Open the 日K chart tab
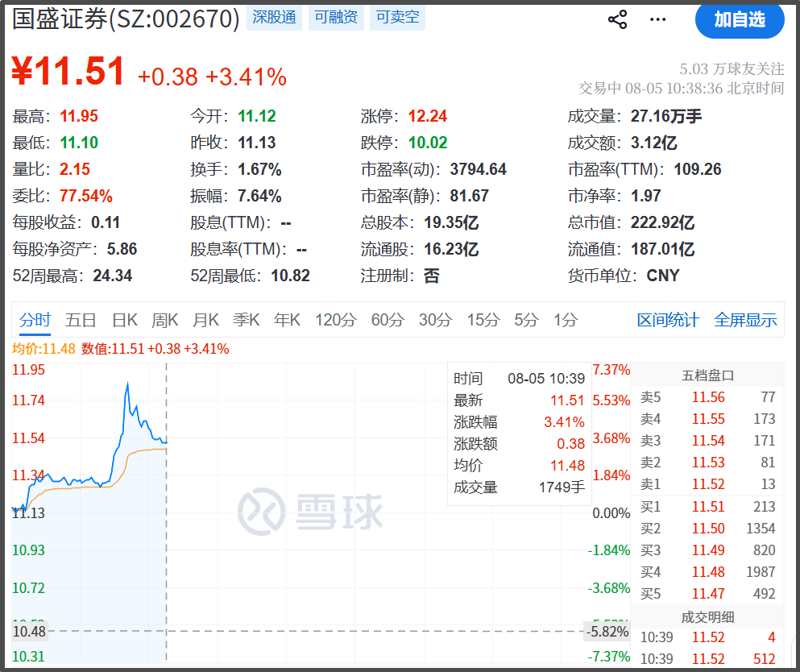The width and height of the screenshot is (800, 672). [125, 320]
